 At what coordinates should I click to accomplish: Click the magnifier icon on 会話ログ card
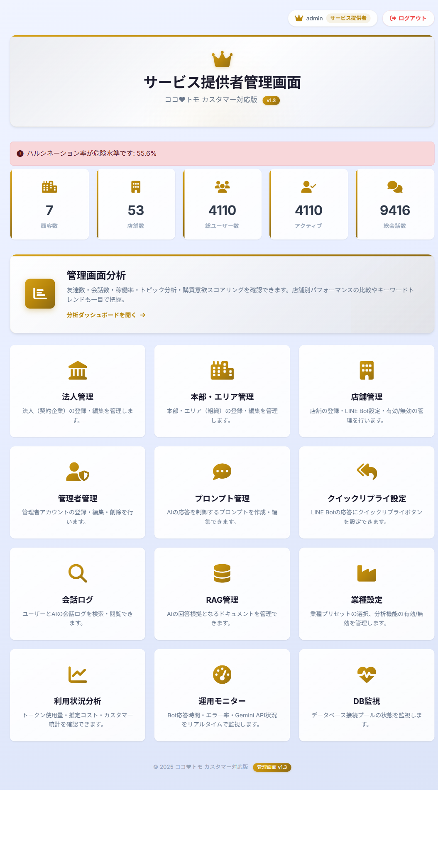pos(78,573)
